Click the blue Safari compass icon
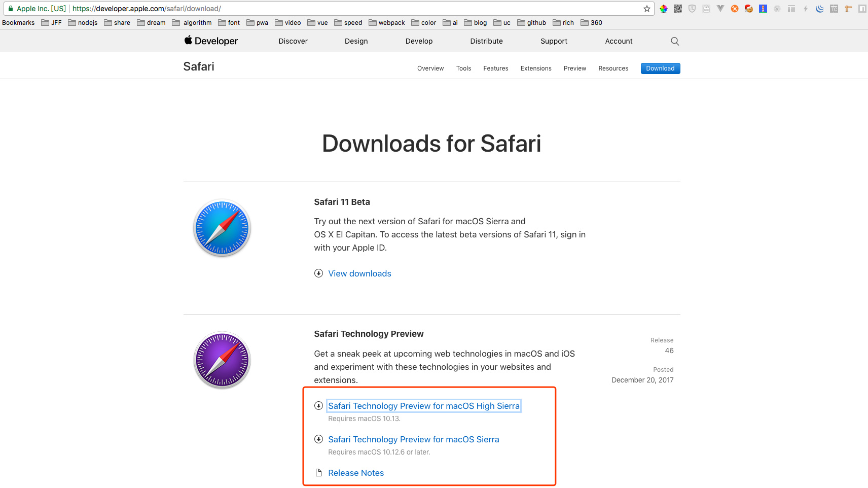 click(222, 228)
